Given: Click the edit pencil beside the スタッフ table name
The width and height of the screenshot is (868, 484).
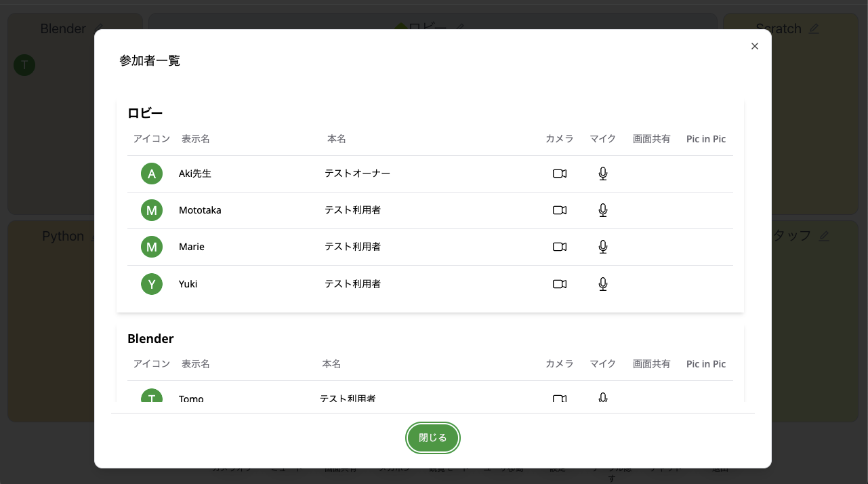Looking at the screenshot, I should [824, 235].
